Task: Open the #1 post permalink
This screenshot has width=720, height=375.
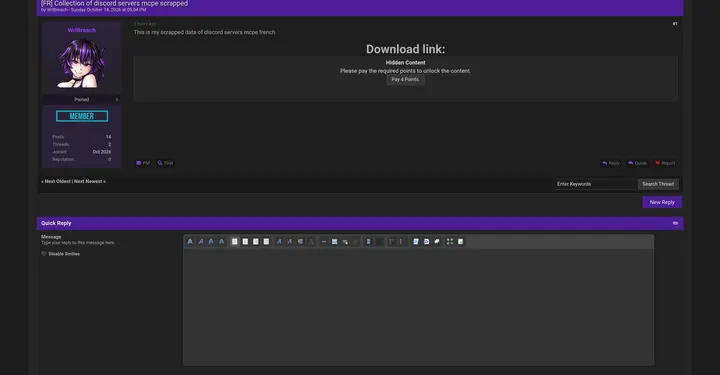Action: click(675, 24)
